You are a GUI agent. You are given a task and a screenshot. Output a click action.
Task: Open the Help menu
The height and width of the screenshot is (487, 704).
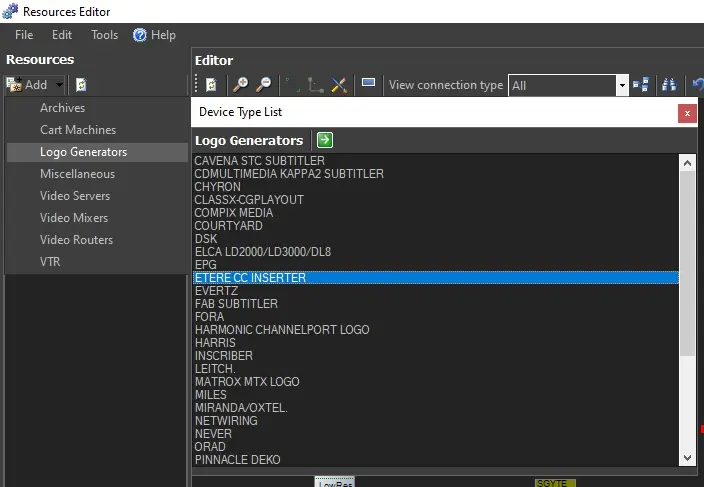pos(155,35)
